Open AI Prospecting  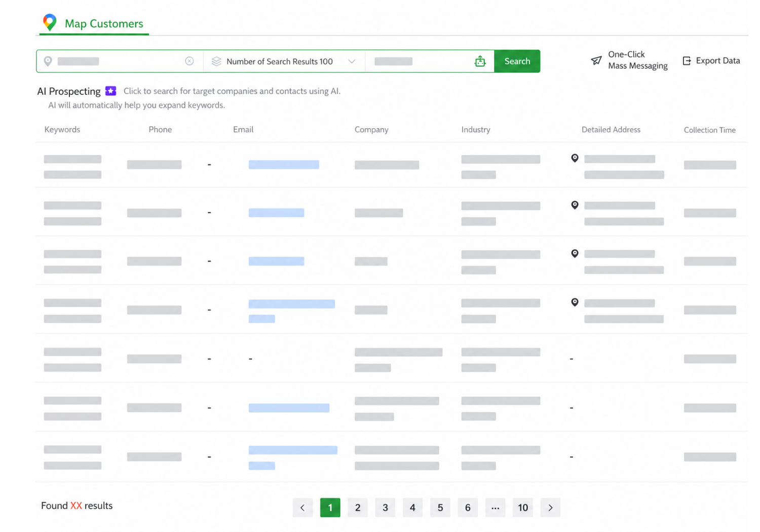(69, 91)
